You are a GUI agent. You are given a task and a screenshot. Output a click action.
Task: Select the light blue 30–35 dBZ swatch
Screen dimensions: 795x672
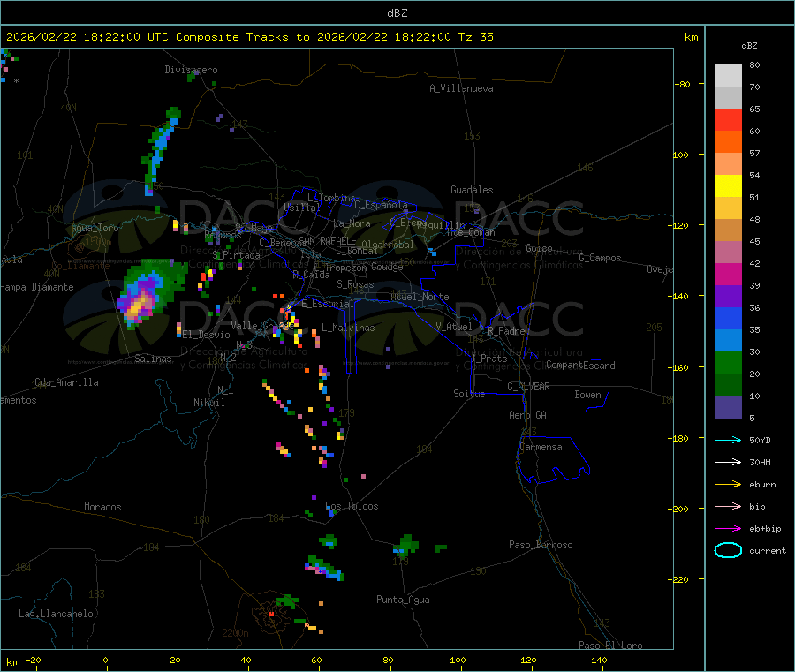728,341
